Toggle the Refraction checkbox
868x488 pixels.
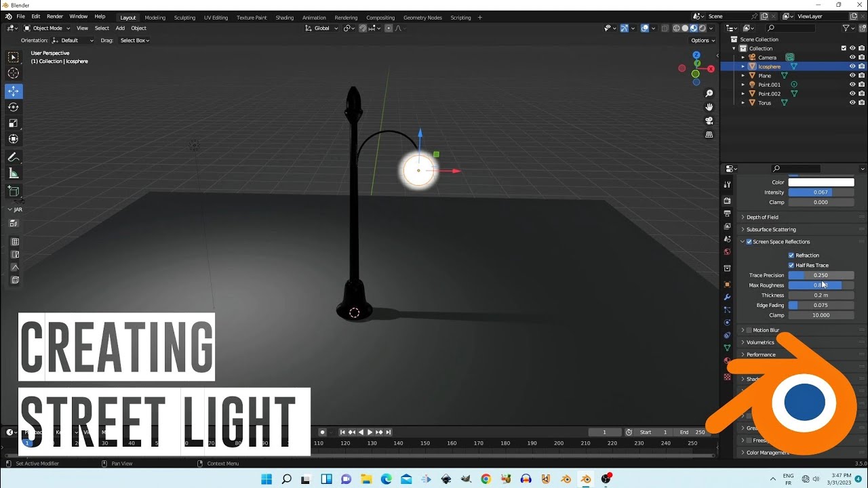tap(791, 256)
